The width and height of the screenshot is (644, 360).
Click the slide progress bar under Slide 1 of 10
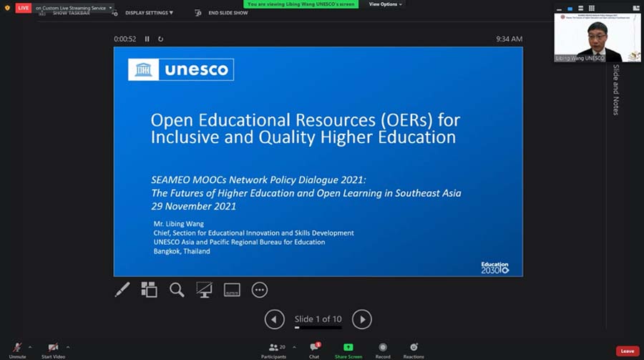(x=318, y=328)
